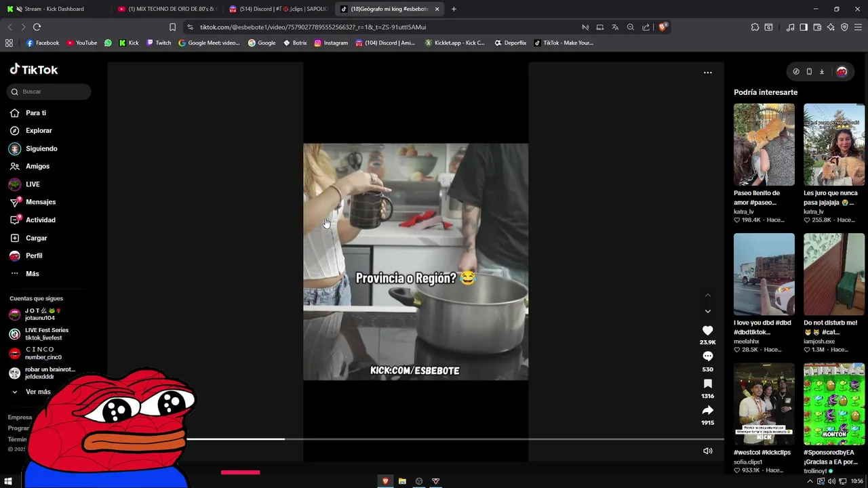Open the translate page icon
The height and width of the screenshot is (488, 868).
[615, 27]
